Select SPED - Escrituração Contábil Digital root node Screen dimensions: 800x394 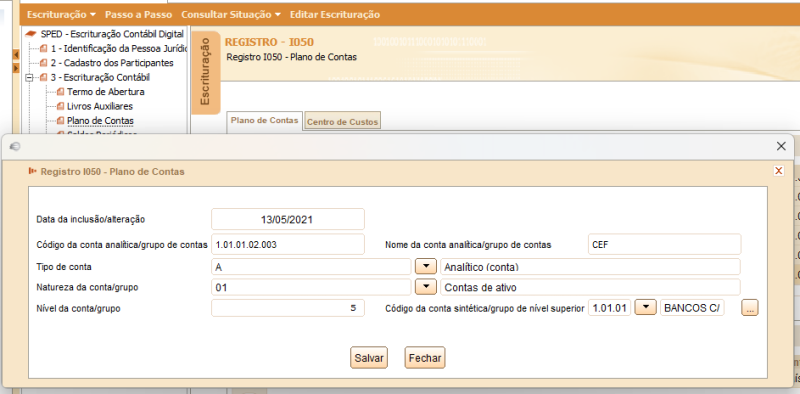(112, 34)
